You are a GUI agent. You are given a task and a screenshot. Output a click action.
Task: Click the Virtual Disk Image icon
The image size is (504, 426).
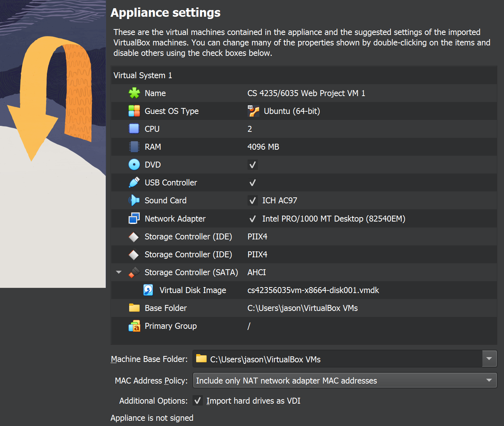148,290
